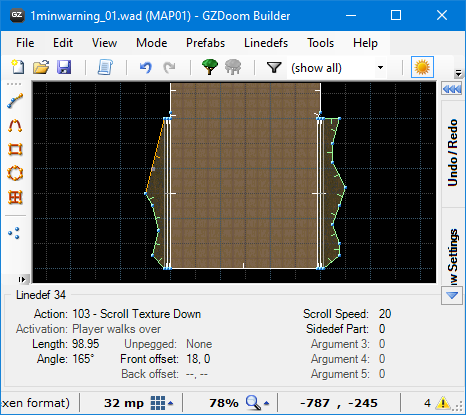This screenshot has height=415, width=466.
Task: Open the Undo / Redo side tab
Action: [452, 152]
